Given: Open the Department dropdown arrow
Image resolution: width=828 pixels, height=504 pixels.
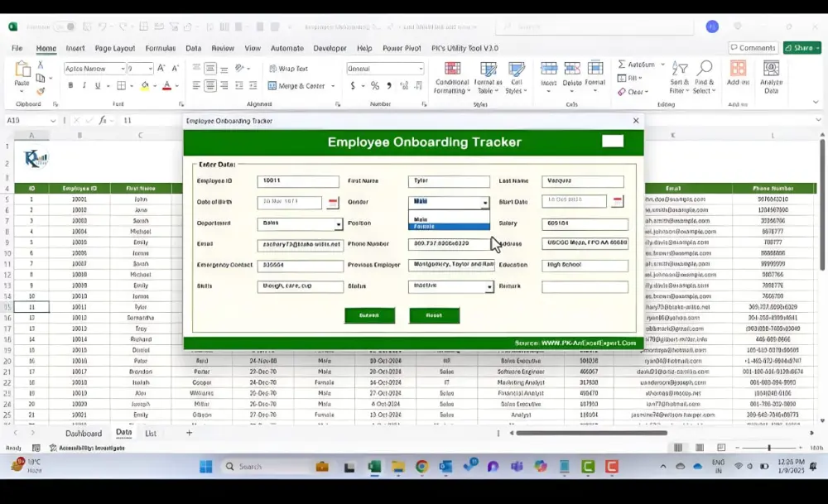Looking at the screenshot, I should (339, 223).
